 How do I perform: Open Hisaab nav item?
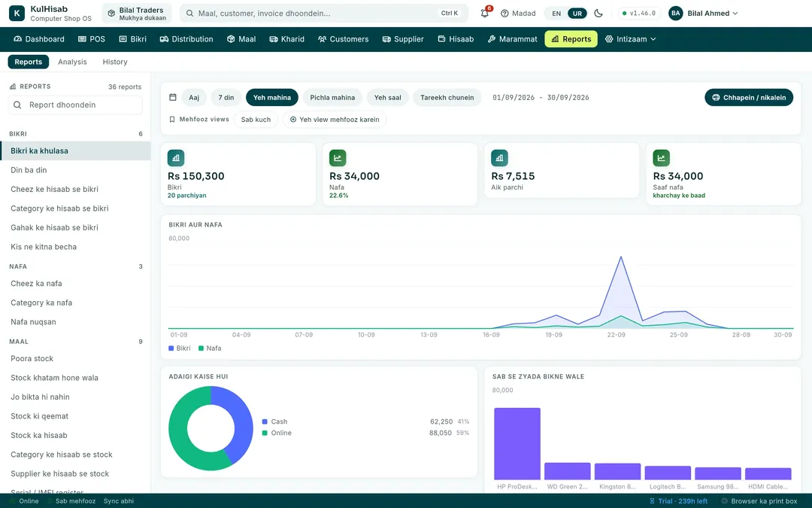pyautogui.click(x=456, y=39)
